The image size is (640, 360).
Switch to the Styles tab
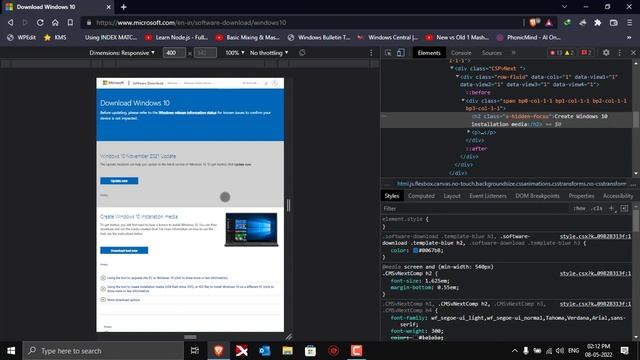click(x=392, y=196)
